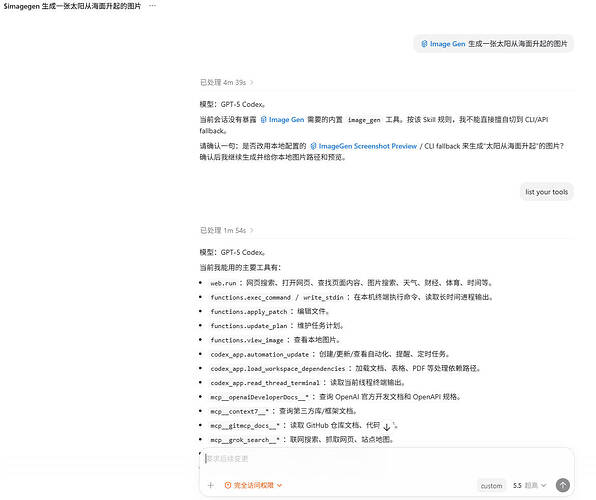596x500 pixels.
Task: Click the write_stdin code text
Action: [x=323, y=297]
